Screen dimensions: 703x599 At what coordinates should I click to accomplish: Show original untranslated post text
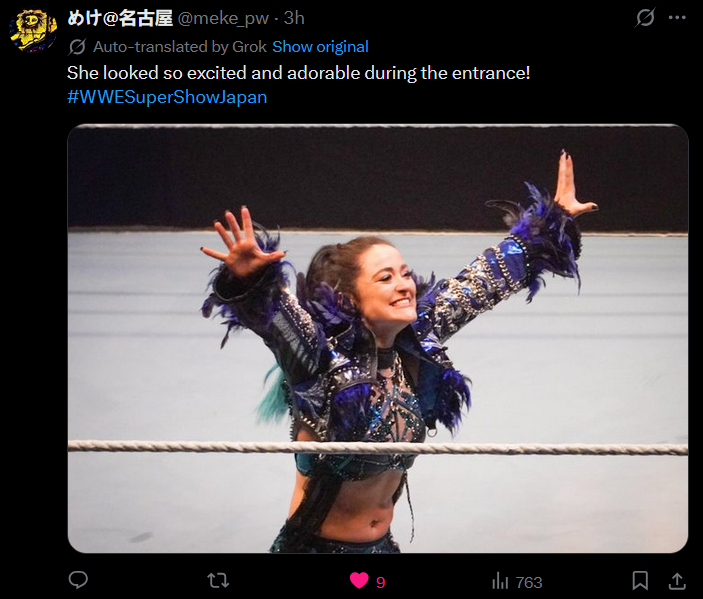click(320, 47)
